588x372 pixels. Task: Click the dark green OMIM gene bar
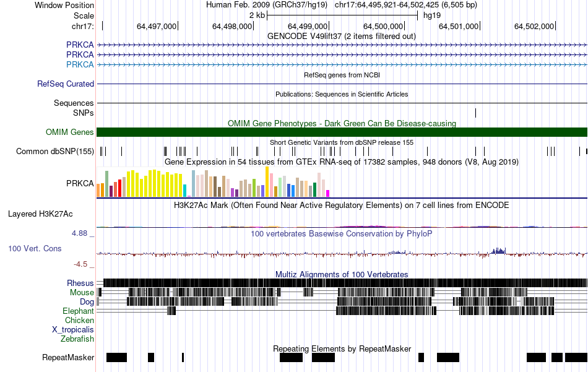(342, 132)
